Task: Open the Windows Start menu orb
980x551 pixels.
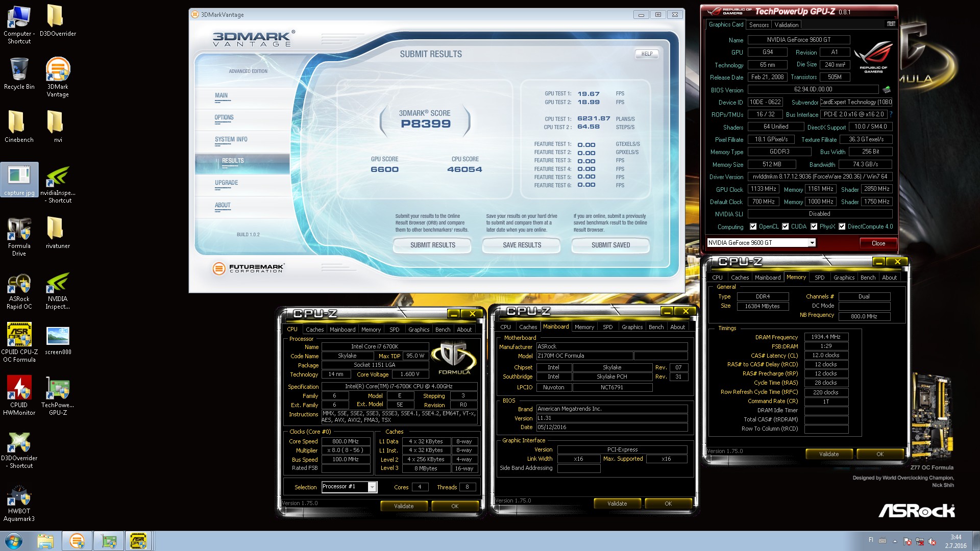Action: [14, 541]
